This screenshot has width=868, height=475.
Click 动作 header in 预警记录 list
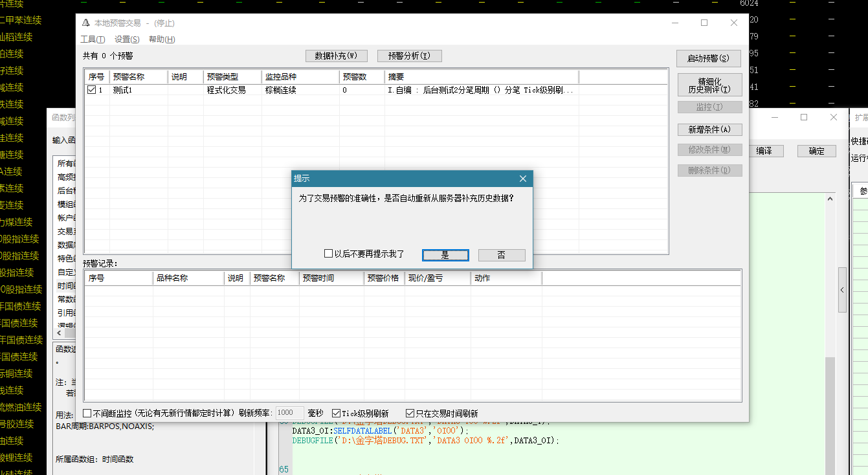point(506,278)
